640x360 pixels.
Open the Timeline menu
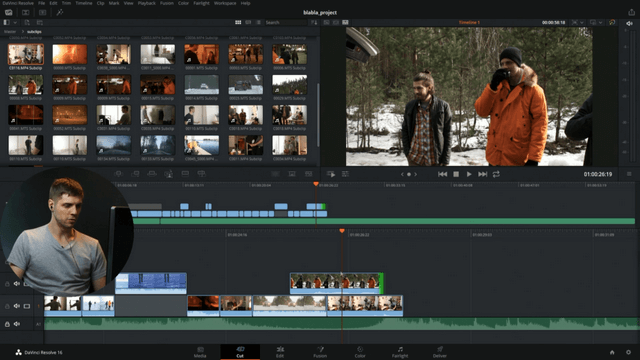point(84,3)
